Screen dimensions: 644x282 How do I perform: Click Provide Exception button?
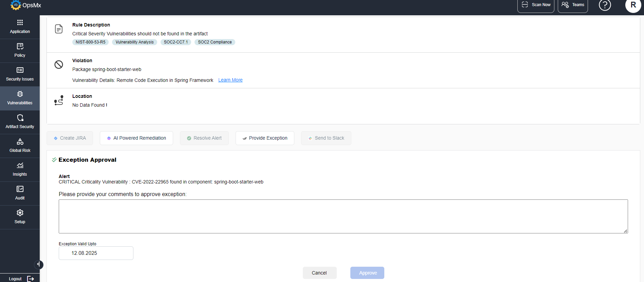coord(265,138)
